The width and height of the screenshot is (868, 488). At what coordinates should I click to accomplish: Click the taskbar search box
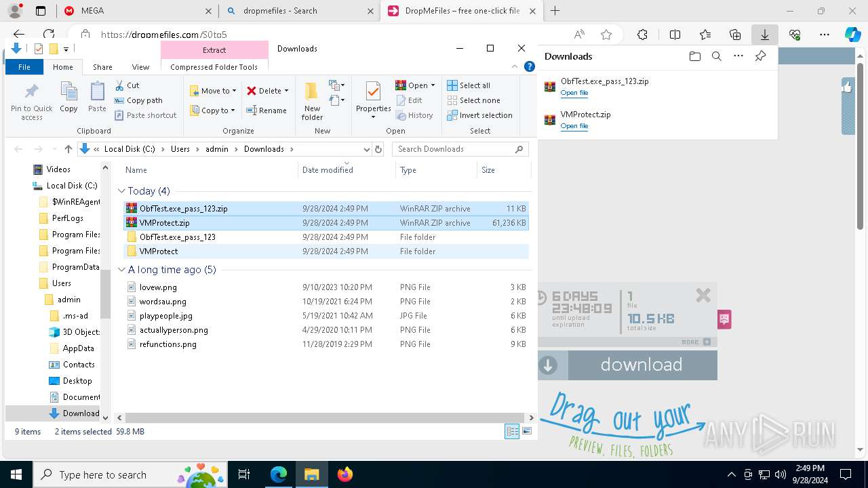coord(132,474)
